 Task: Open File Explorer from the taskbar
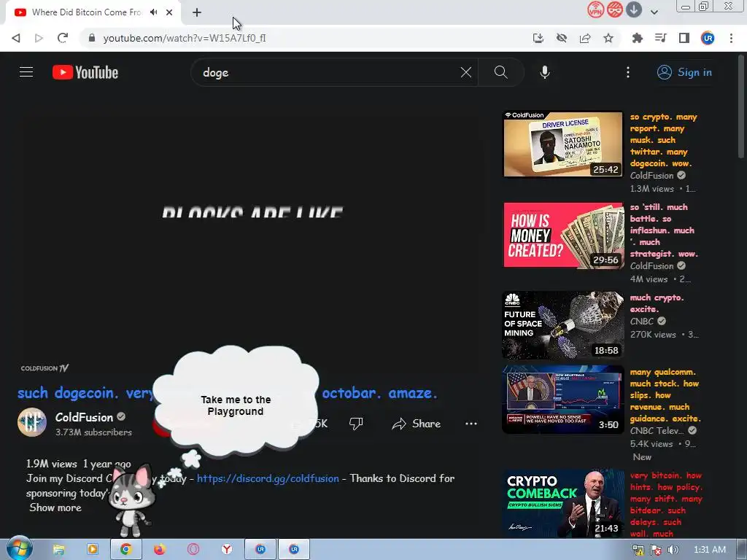[58, 550]
